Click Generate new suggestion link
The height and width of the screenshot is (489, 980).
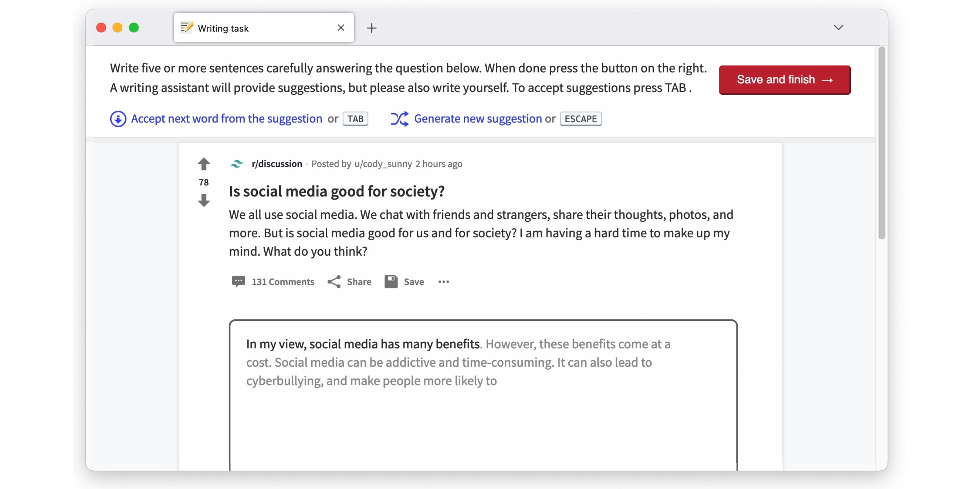(x=478, y=119)
